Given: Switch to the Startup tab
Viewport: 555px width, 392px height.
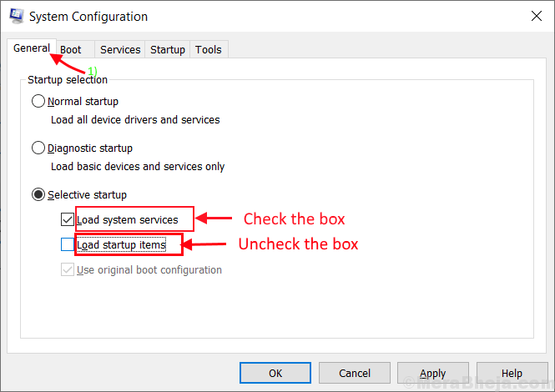Looking at the screenshot, I should pos(168,49).
